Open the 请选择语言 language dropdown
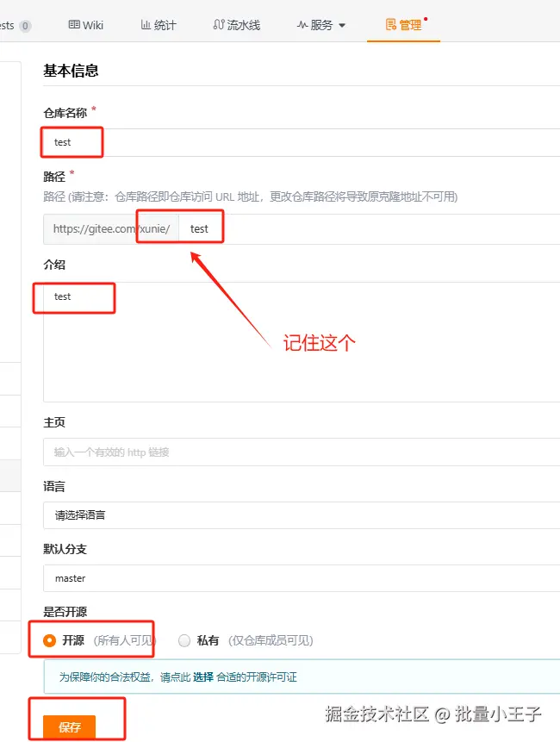This screenshot has height=742, width=560. pos(302,514)
